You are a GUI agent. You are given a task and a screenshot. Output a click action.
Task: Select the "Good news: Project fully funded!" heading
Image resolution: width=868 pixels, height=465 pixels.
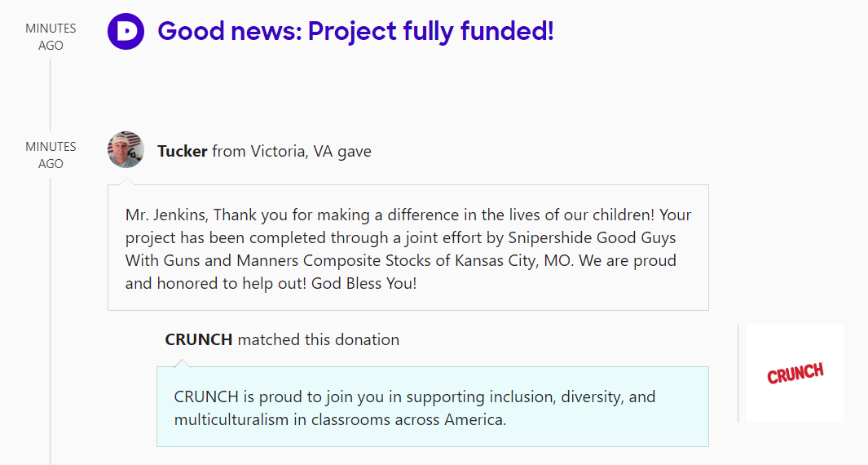pos(355,32)
